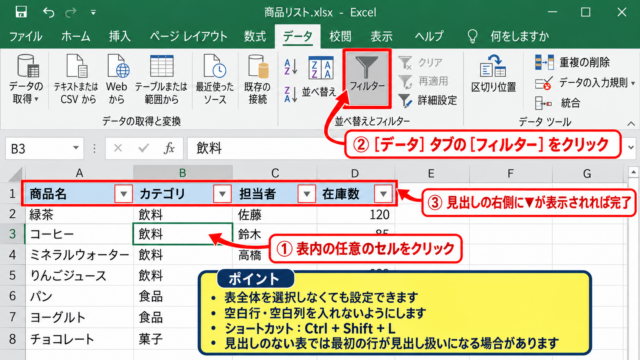Select column B header

(x=183, y=173)
